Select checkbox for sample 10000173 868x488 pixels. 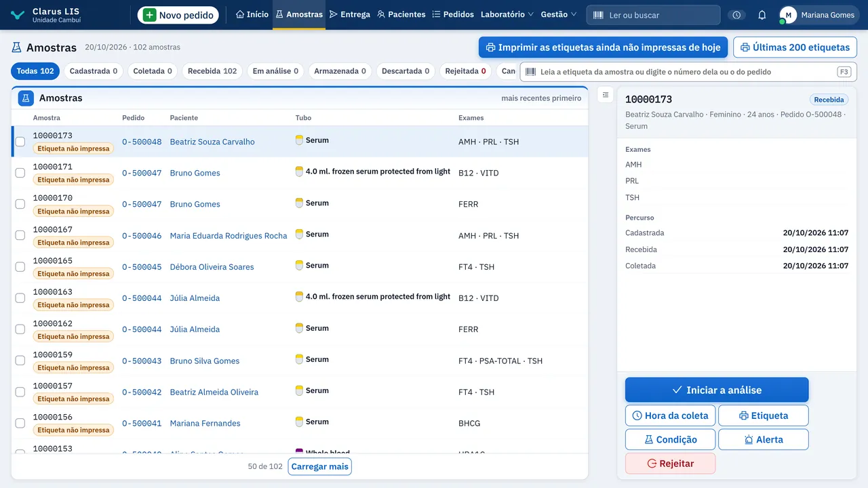tap(20, 142)
